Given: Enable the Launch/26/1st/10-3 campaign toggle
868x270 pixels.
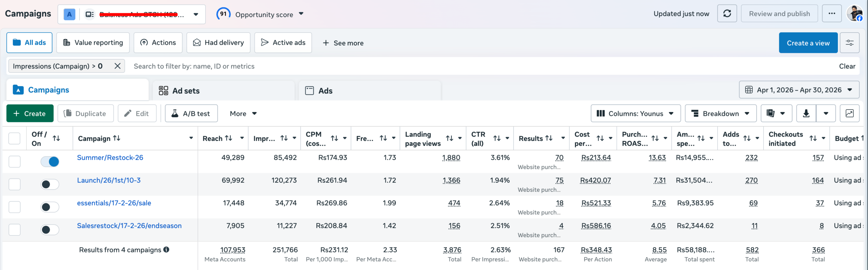Looking at the screenshot, I should click(x=50, y=184).
